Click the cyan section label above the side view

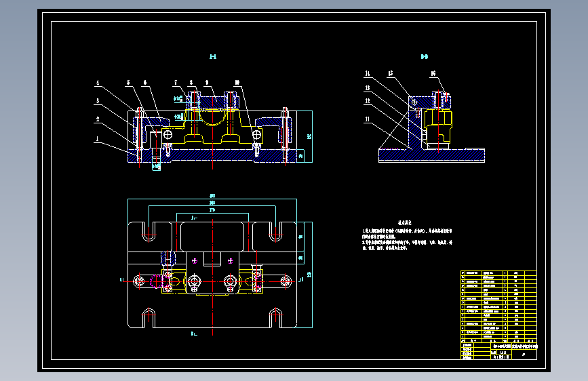(x=424, y=57)
